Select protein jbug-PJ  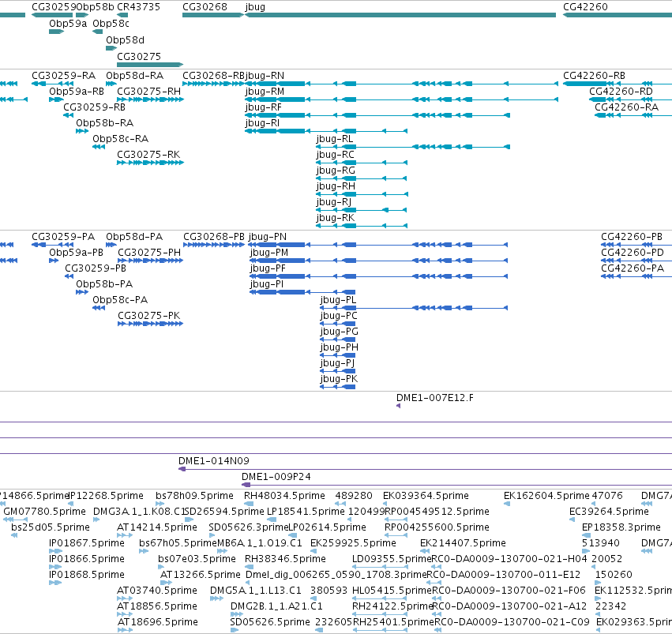click(337, 363)
